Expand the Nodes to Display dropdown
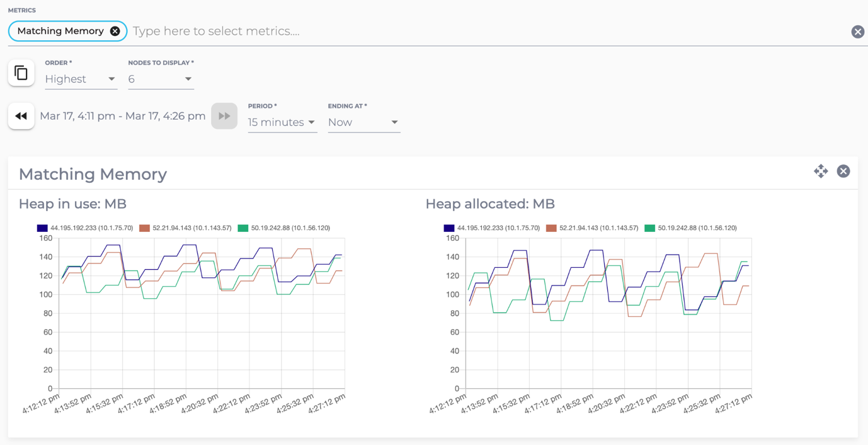Viewport: 868px width, 445px height. point(161,79)
